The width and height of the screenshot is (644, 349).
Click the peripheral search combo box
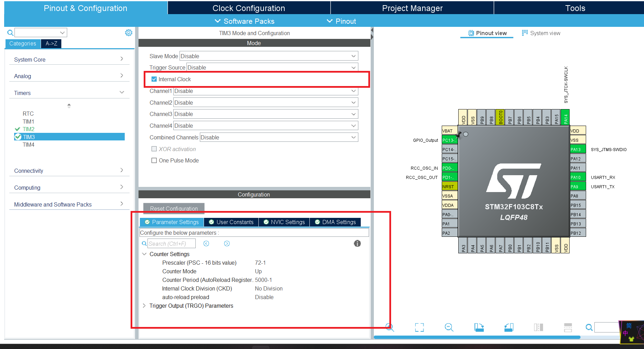[41, 33]
